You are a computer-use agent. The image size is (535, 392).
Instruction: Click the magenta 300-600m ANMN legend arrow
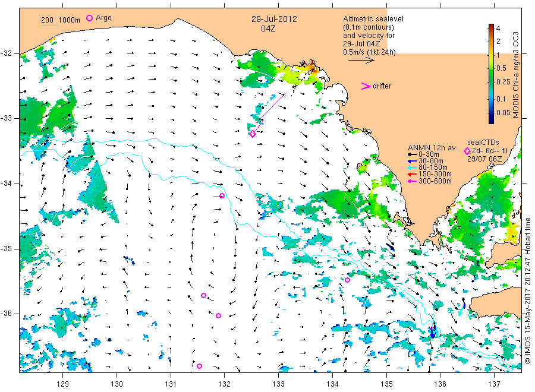coord(413,181)
